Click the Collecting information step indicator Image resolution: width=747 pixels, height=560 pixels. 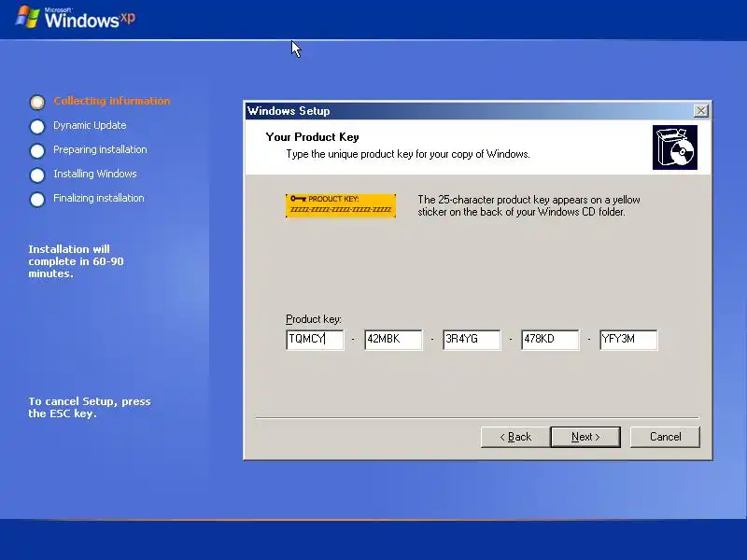[37, 102]
